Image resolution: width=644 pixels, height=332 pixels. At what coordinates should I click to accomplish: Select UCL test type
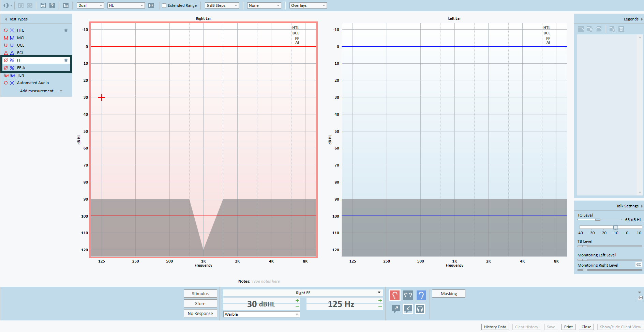click(35, 45)
